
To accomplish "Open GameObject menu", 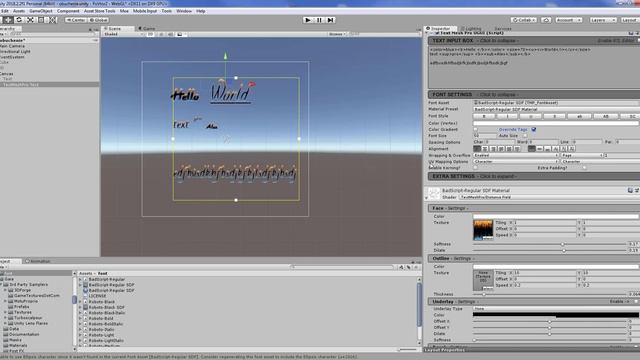I will click(x=41, y=11).
